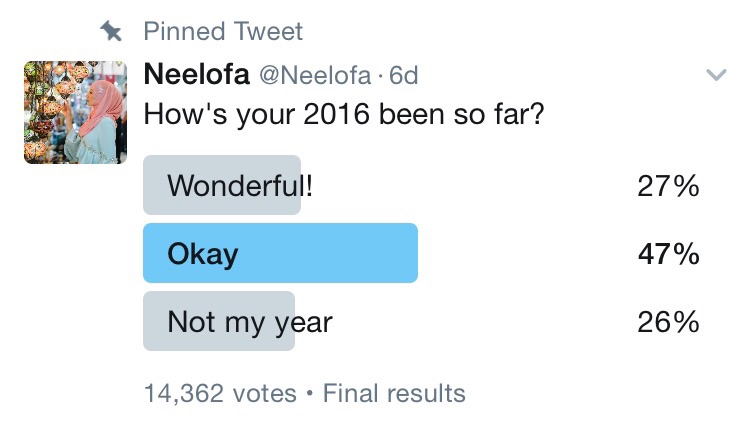Click the pin icon beside Pinned Tweet
The image size is (750, 428).
tap(112, 32)
